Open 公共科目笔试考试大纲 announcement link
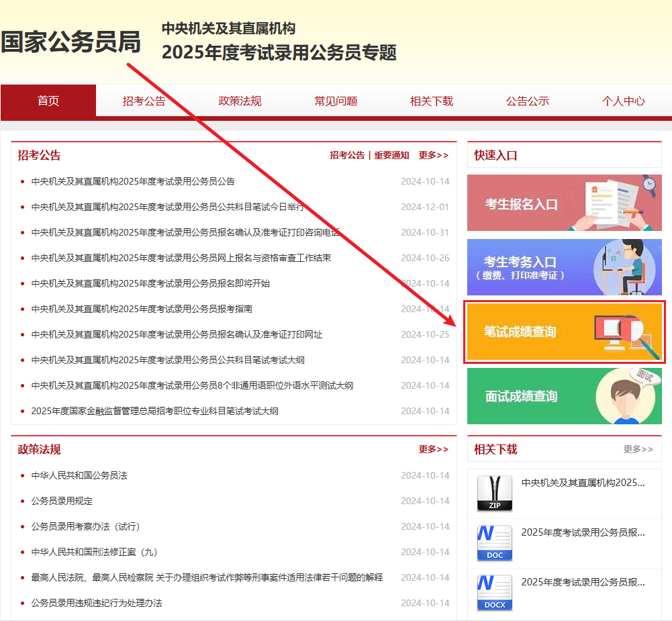 click(x=168, y=360)
